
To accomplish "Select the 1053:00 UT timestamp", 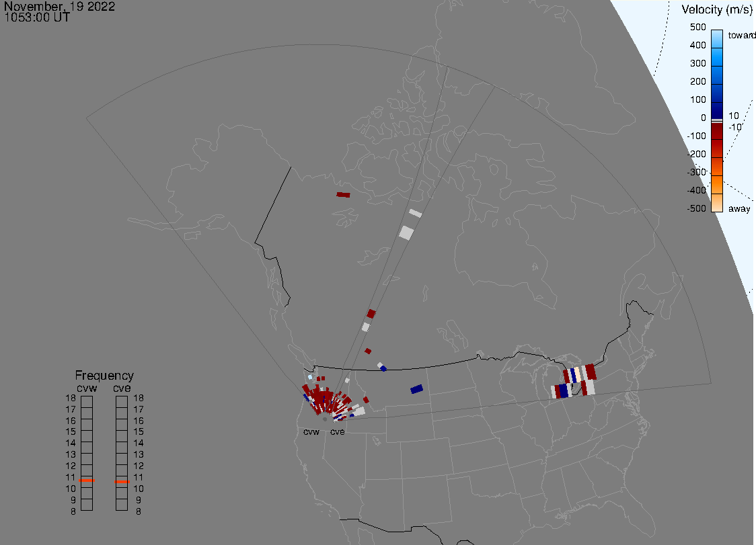I will pyautogui.click(x=36, y=17).
